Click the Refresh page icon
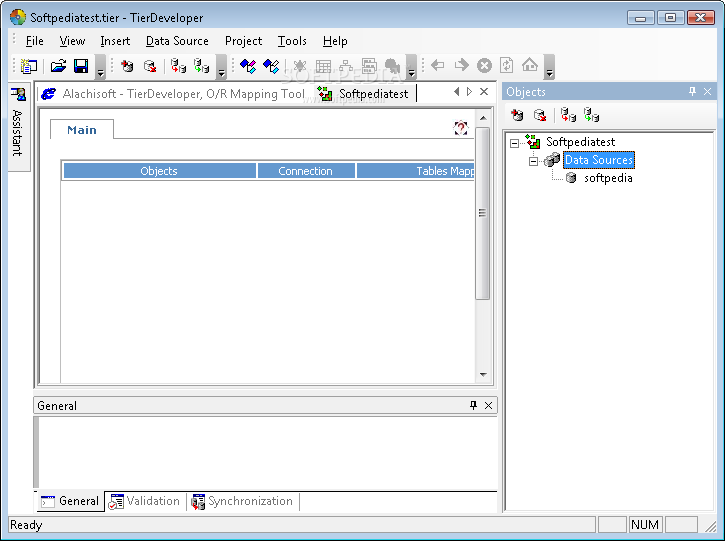The width and height of the screenshot is (725, 541). coord(507,65)
